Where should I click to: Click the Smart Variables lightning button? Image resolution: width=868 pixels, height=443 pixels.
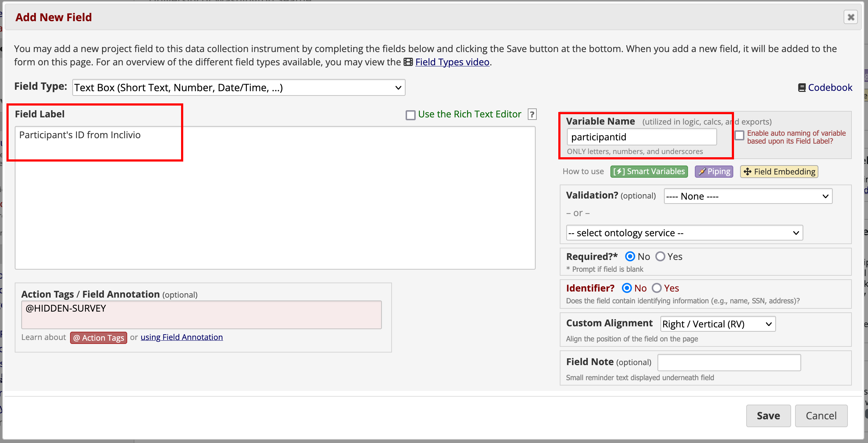pos(648,171)
